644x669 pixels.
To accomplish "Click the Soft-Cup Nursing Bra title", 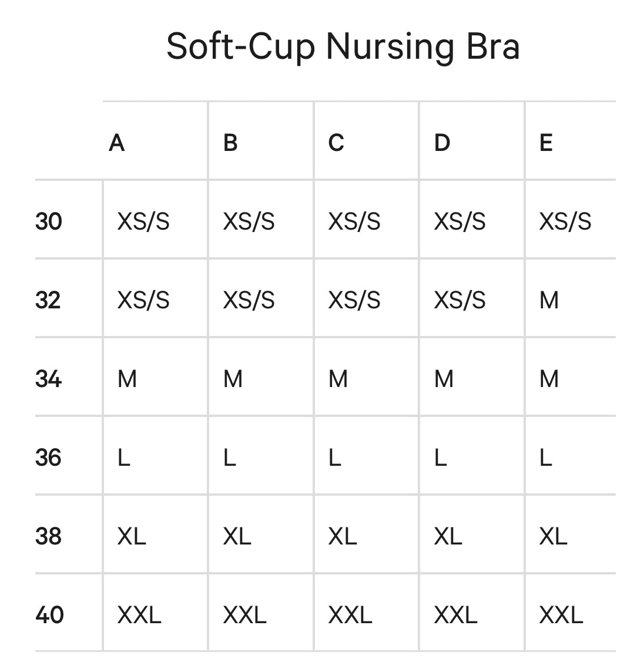I will [x=343, y=46].
